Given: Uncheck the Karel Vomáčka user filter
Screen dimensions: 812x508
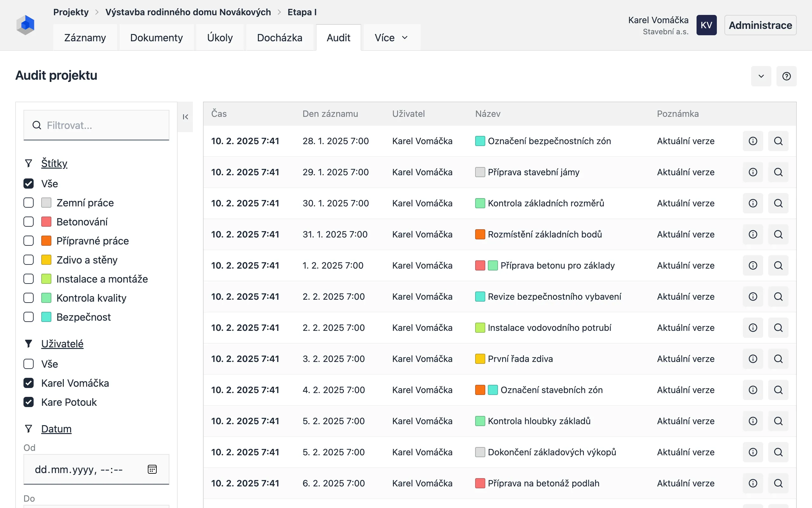Looking at the screenshot, I should tap(29, 383).
